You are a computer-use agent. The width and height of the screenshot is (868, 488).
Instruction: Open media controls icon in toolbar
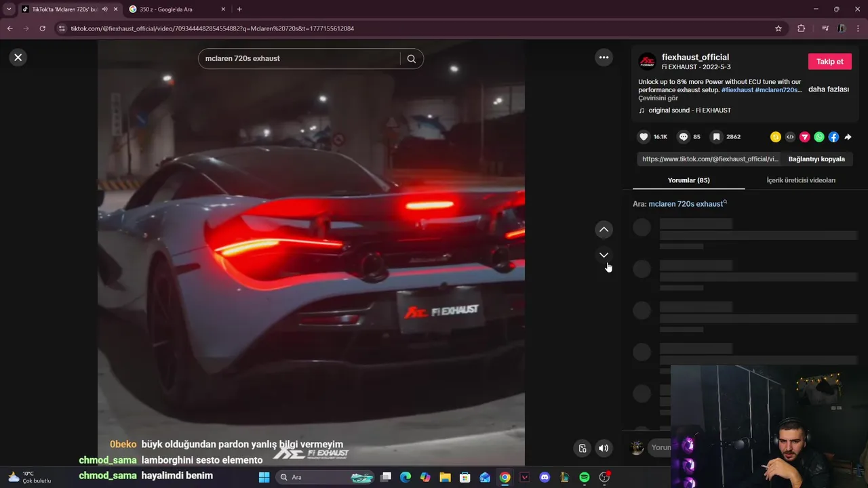825,28
